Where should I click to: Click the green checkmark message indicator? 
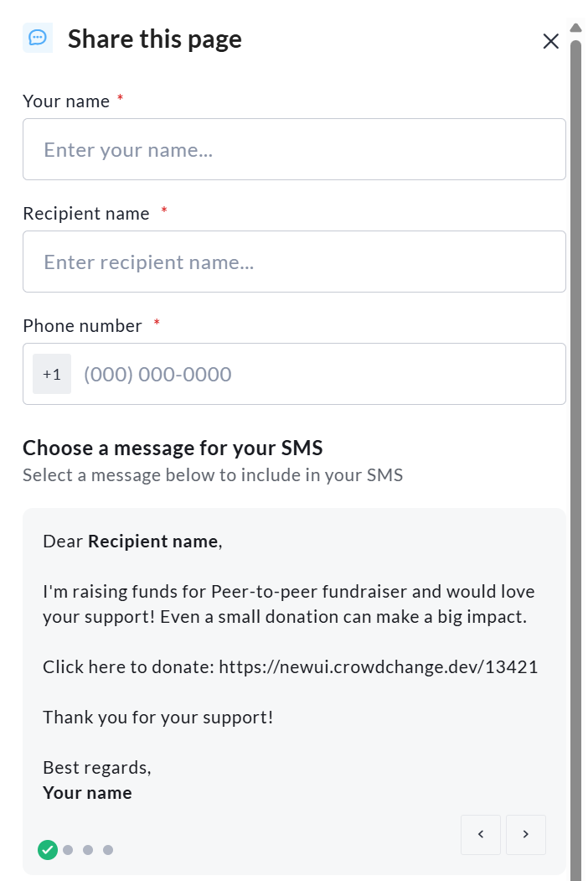pyautogui.click(x=48, y=850)
